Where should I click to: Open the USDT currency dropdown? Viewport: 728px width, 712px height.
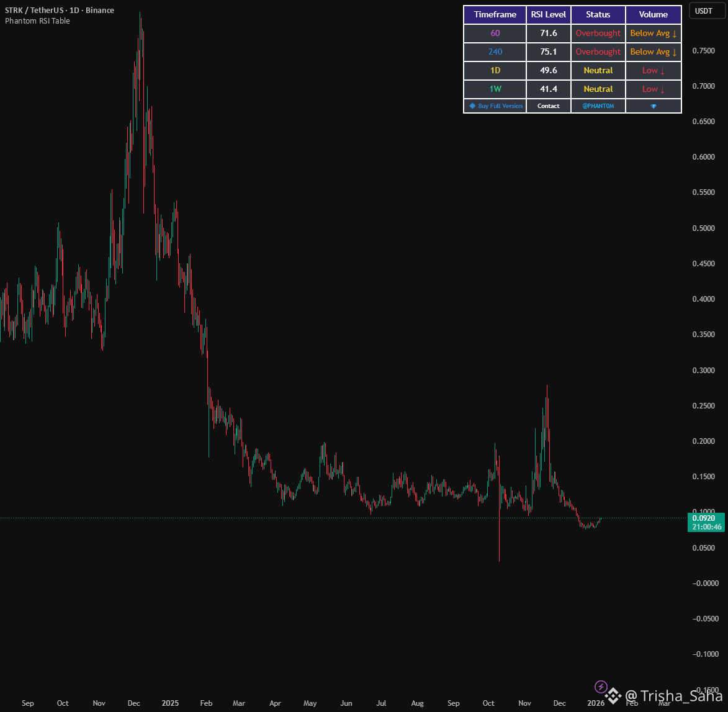(703, 11)
